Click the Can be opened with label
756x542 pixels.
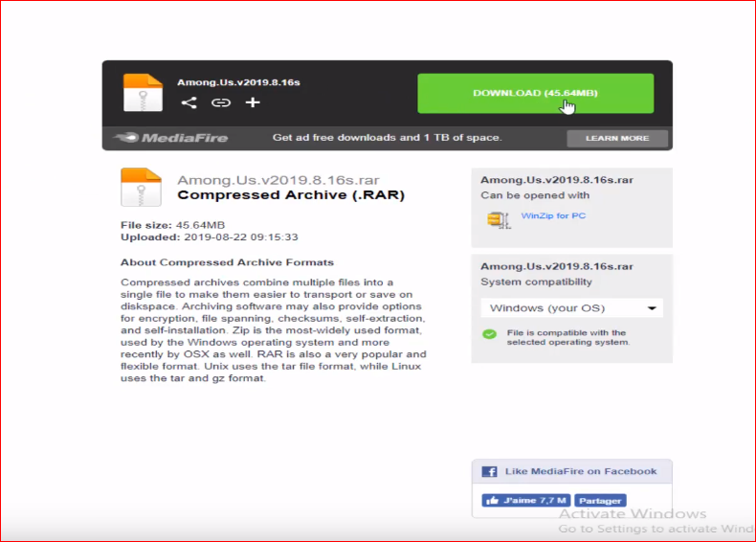pos(535,195)
